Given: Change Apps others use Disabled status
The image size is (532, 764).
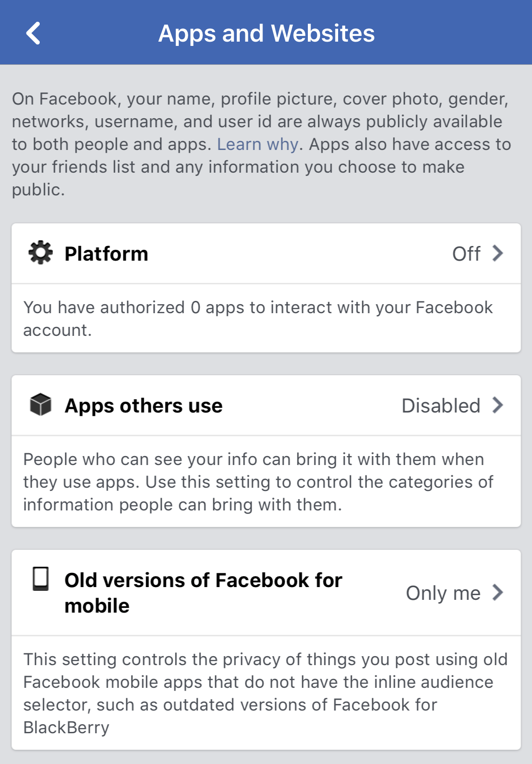Looking at the screenshot, I should [x=441, y=406].
